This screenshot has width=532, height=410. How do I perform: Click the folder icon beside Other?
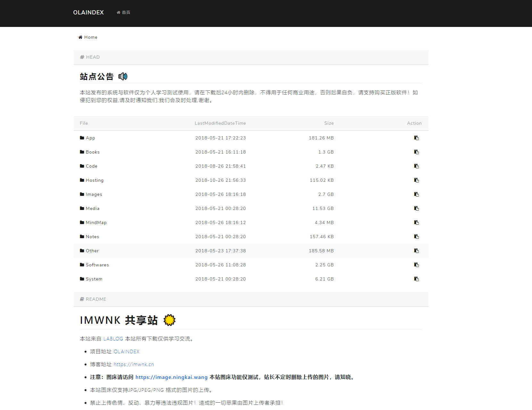pos(82,251)
